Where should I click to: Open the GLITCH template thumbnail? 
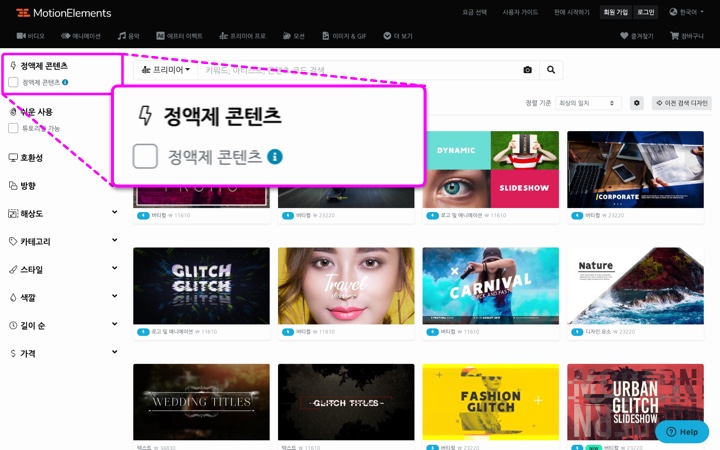(x=201, y=286)
